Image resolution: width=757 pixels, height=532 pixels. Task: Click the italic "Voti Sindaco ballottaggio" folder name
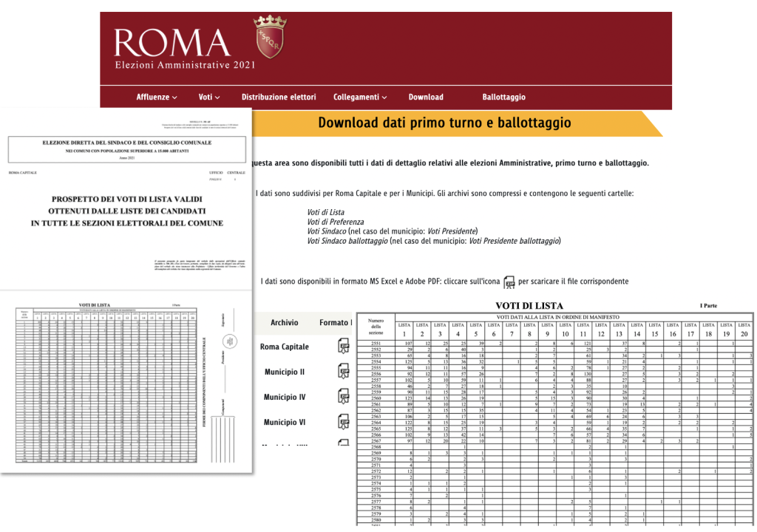point(347,241)
